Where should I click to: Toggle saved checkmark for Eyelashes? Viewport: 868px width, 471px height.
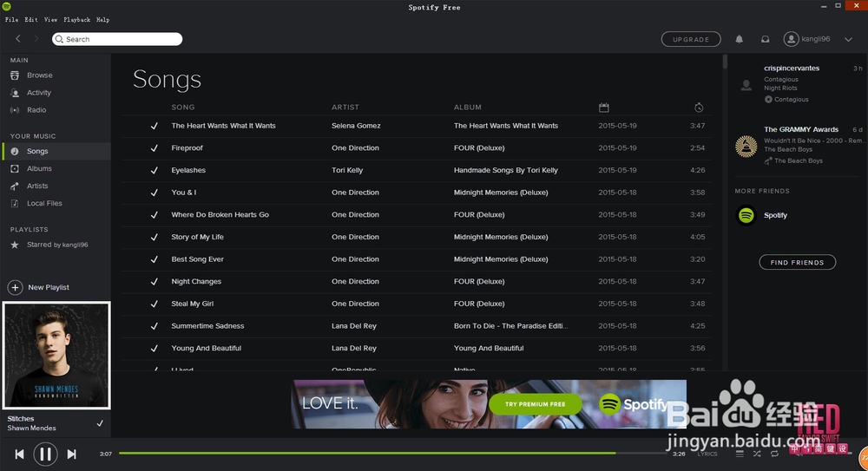click(x=154, y=171)
